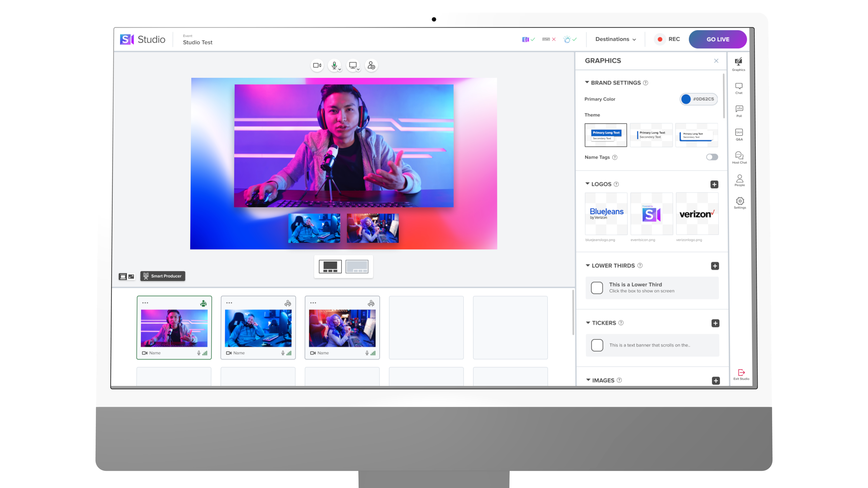
Task: Switch to the Chat sidebar tab
Action: click(739, 88)
